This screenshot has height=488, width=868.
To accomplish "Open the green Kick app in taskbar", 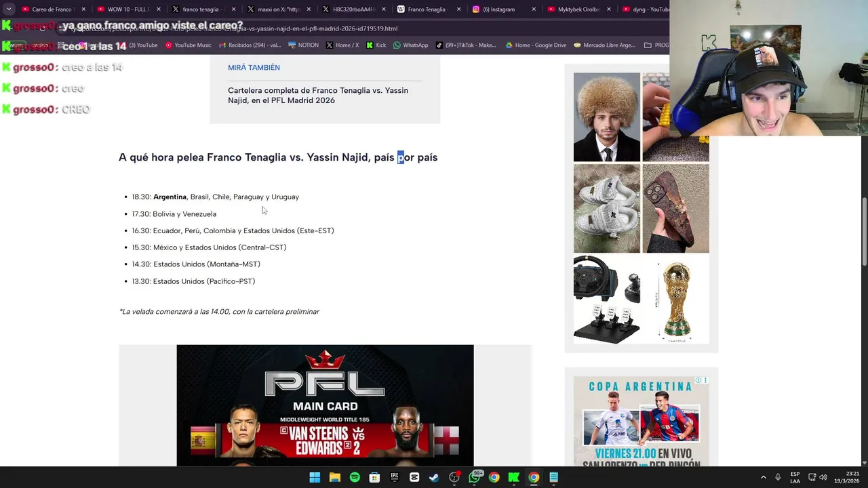I will [514, 477].
